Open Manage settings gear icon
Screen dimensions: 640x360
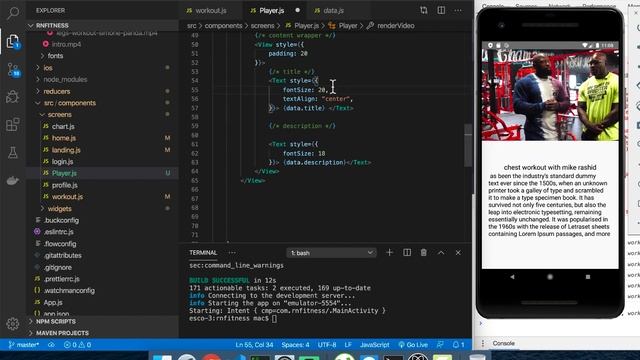(13, 324)
